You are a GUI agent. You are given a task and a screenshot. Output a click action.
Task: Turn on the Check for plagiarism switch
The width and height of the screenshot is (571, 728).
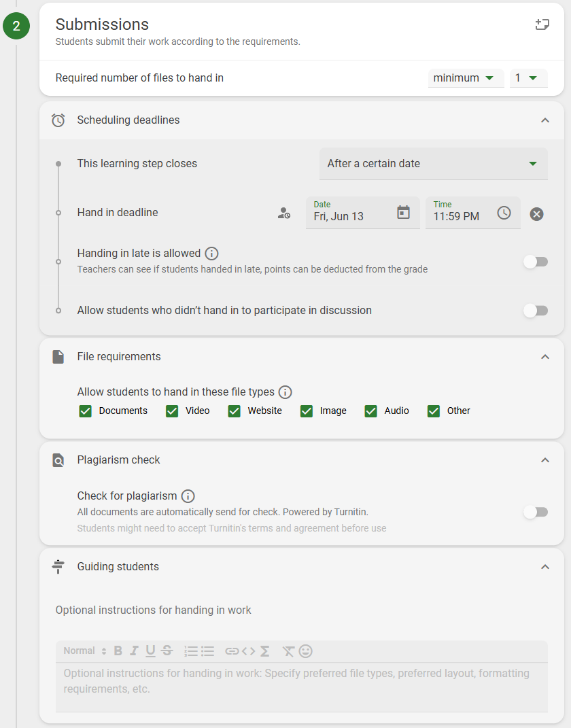click(x=536, y=512)
